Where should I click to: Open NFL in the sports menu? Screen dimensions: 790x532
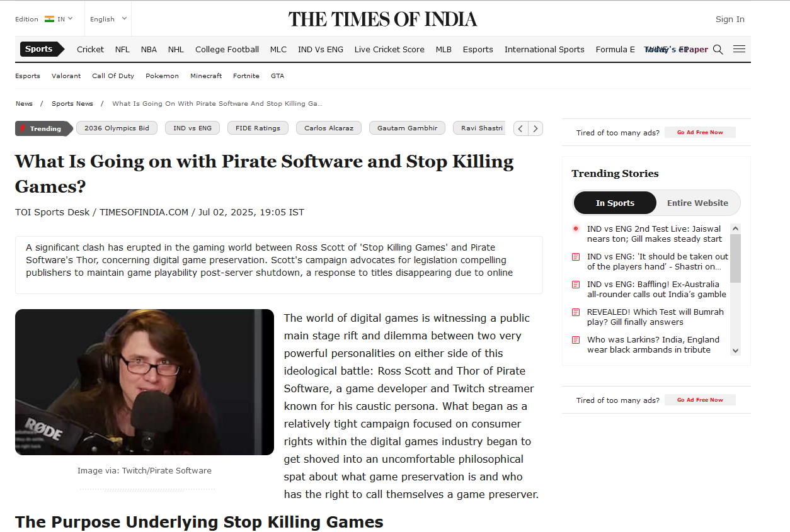click(122, 49)
